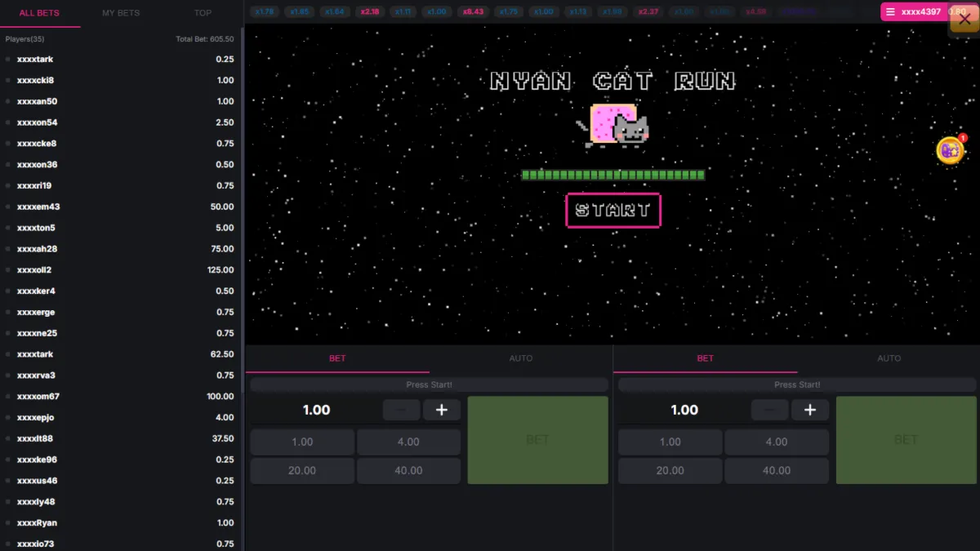Click the green loading progress bar
Screen dimensions: 980x551
click(613, 175)
